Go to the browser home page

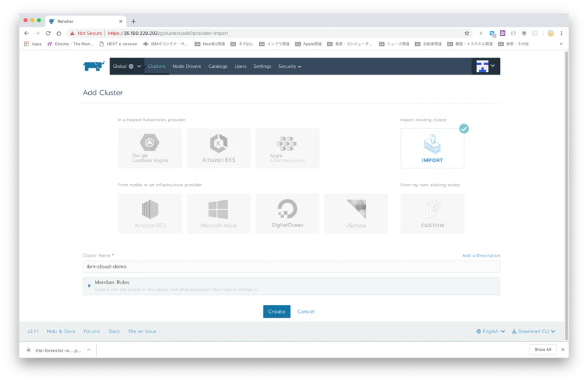(x=59, y=33)
